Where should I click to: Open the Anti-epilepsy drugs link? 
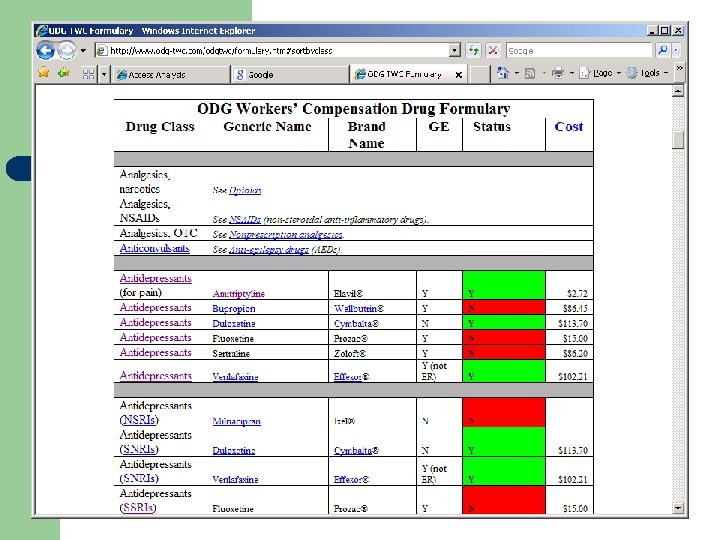click(x=269, y=250)
